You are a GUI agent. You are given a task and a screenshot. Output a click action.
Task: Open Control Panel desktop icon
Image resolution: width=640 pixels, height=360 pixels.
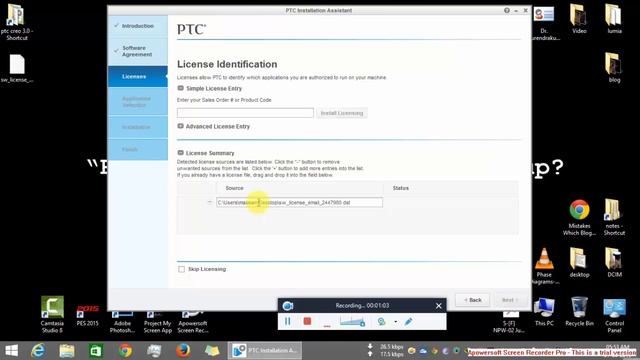tap(614, 316)
